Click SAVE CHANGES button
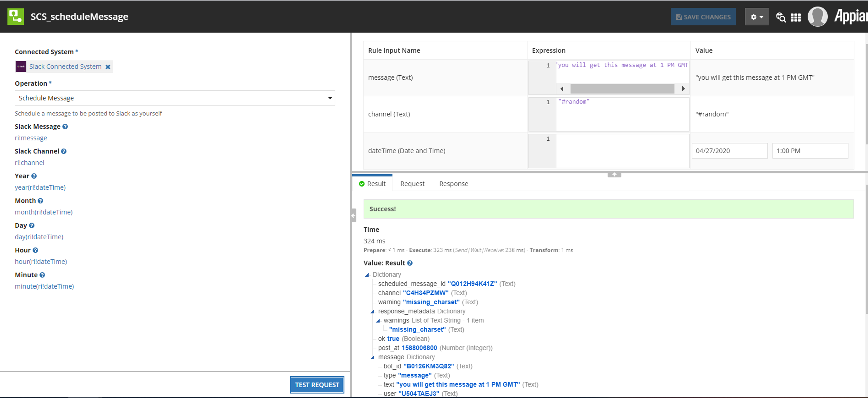868x398 pixels. 703,17
